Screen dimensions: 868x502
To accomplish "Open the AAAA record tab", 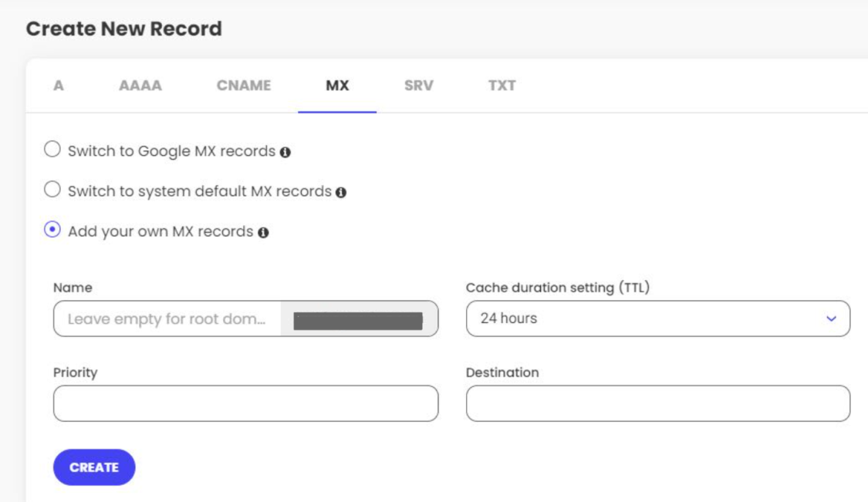I will [140, 86].
